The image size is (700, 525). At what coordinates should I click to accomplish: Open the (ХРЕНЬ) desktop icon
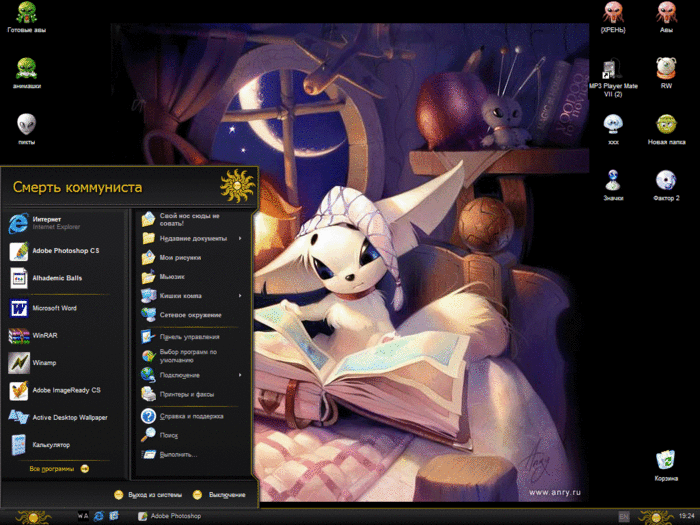[613, 17]
